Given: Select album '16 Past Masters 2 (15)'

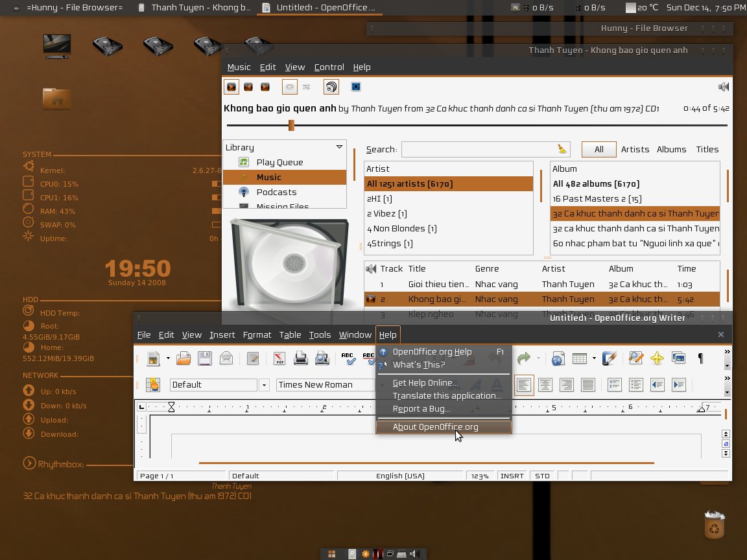Looking at the screenshot, I should (x=635, y=199).
